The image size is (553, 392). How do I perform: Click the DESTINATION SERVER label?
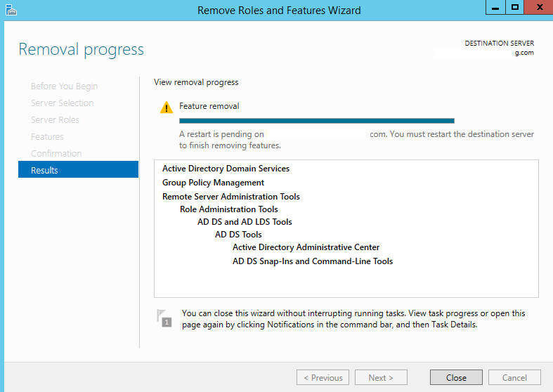[499, 44]
